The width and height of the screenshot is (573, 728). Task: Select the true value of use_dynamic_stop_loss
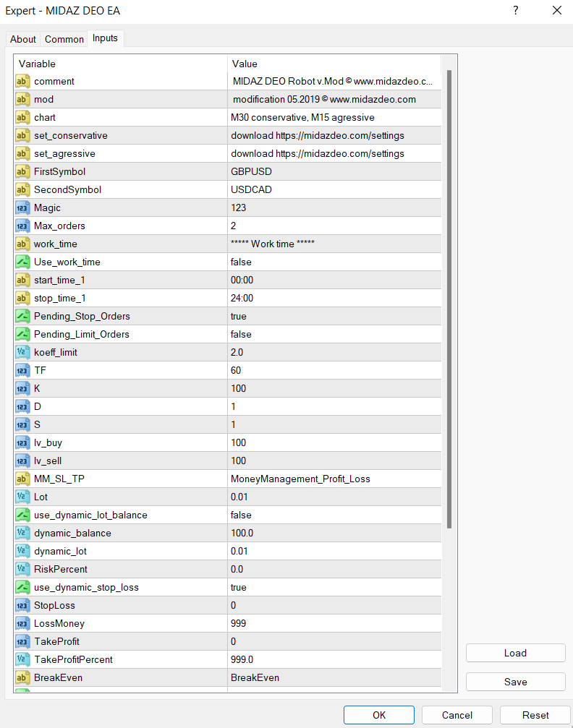click(x=239, y=587)
